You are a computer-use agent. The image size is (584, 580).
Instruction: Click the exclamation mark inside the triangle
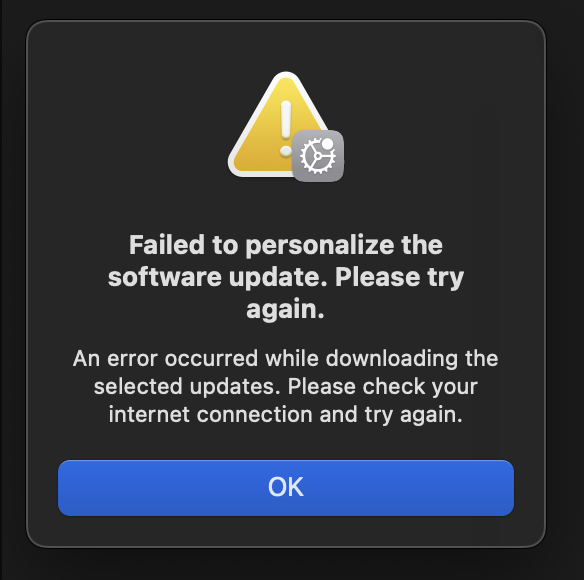click(286, 128)
